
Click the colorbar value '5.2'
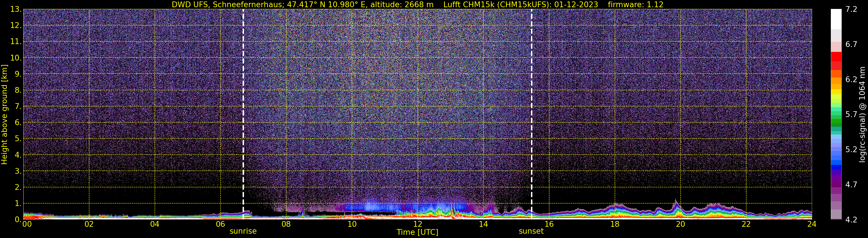851,150
